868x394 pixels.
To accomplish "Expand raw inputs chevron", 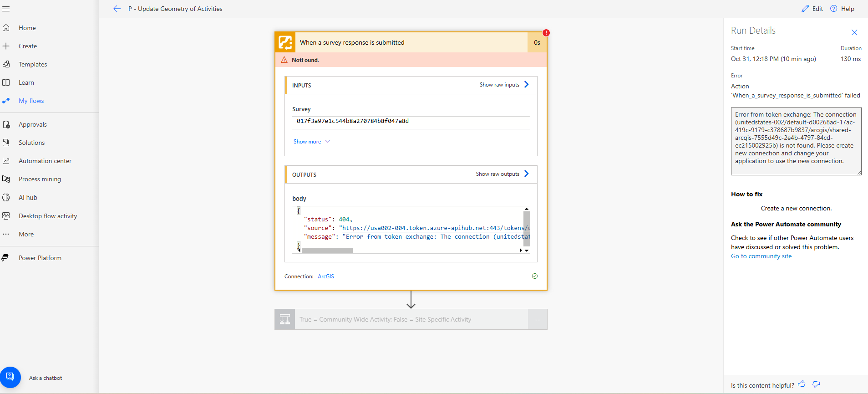I will 527,84.
